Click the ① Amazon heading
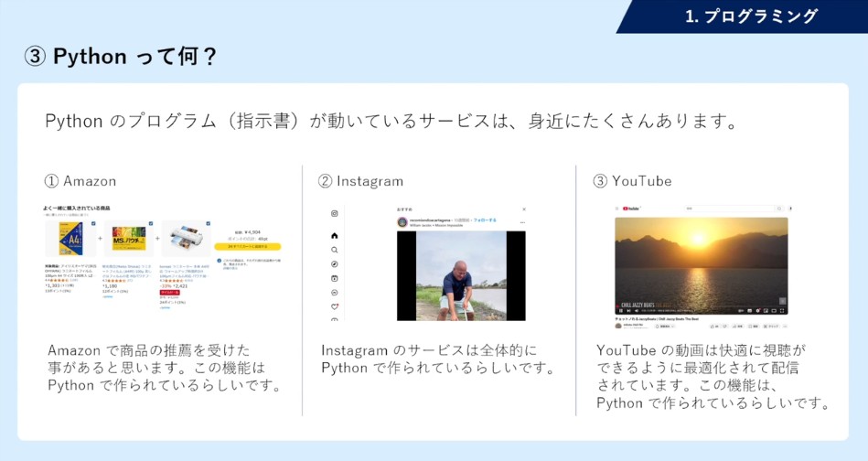The width and height of the screenshot is (868, 461). [x=80, y=181]
